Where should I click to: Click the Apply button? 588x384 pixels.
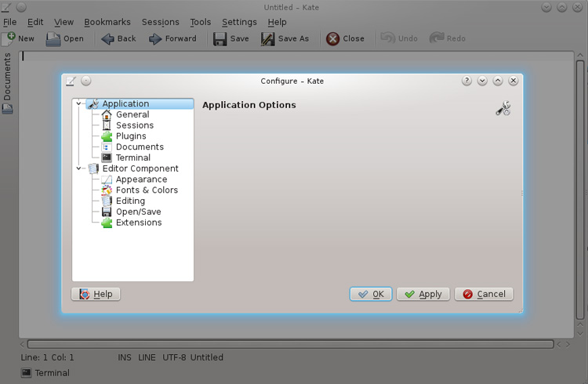point(423,294)
